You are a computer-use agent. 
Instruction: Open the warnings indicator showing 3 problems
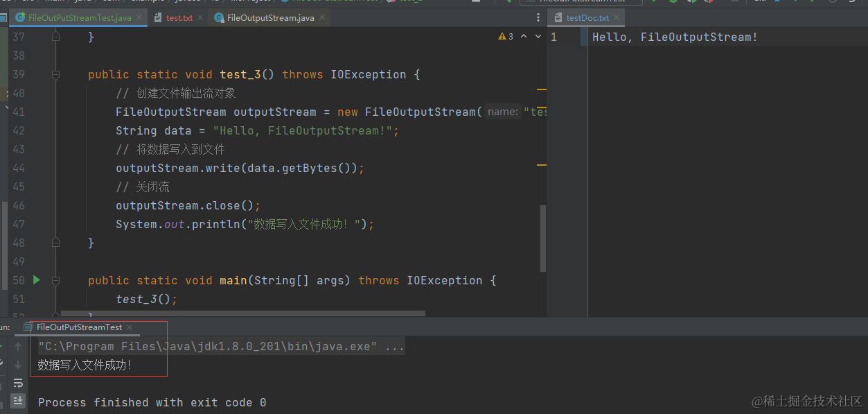coord(506,37)
